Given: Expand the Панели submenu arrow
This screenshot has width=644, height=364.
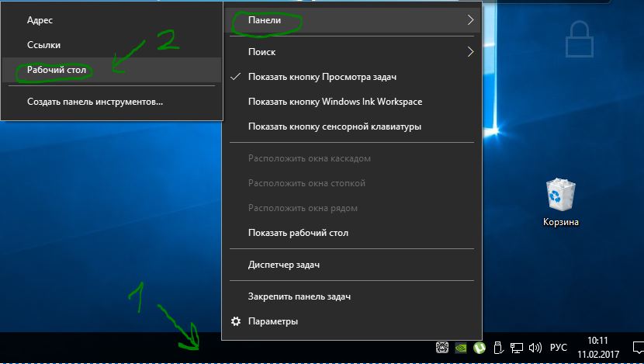Looking at the screenshot, I should click(x=470, y=19).
